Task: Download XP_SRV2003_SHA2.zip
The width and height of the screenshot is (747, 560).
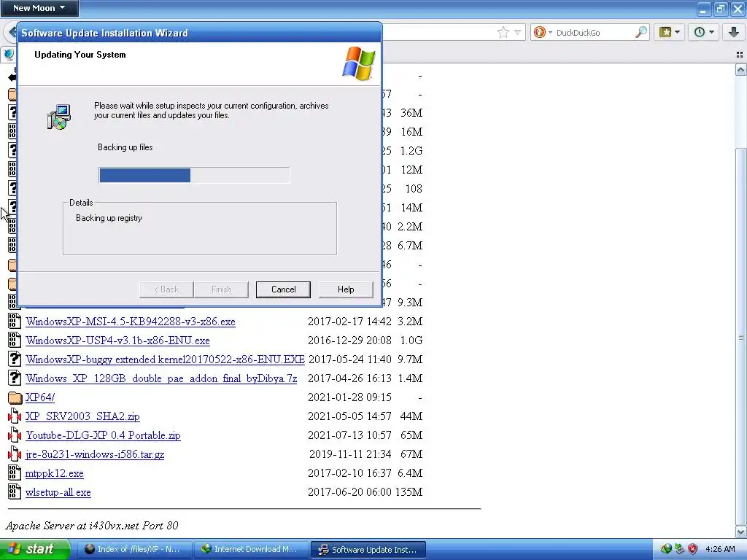Action: 82,416
